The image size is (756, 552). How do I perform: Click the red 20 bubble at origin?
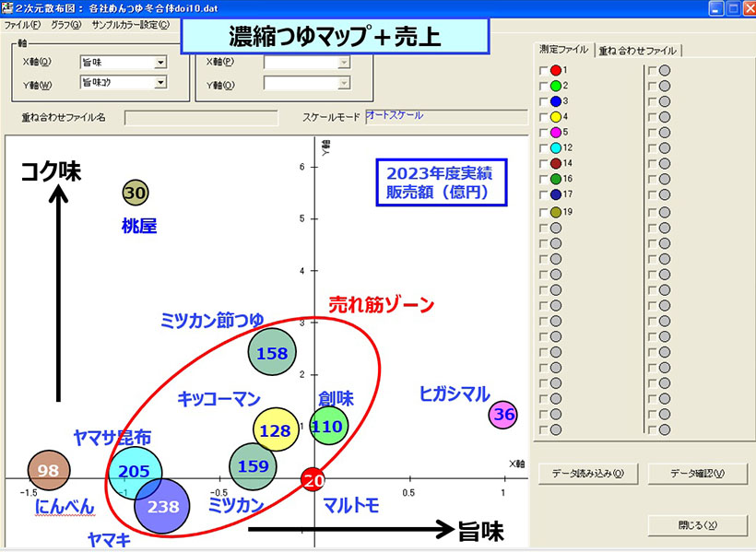point(313,479)
